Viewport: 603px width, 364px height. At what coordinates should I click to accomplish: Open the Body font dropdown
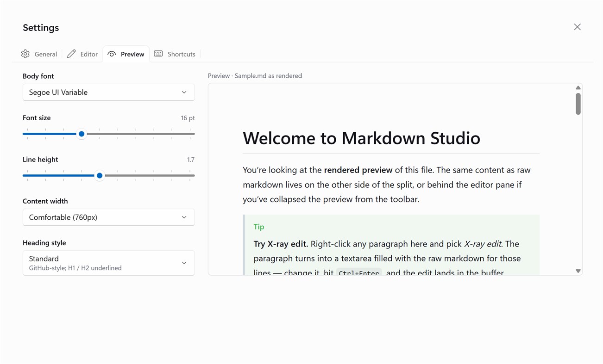[108, 92]
